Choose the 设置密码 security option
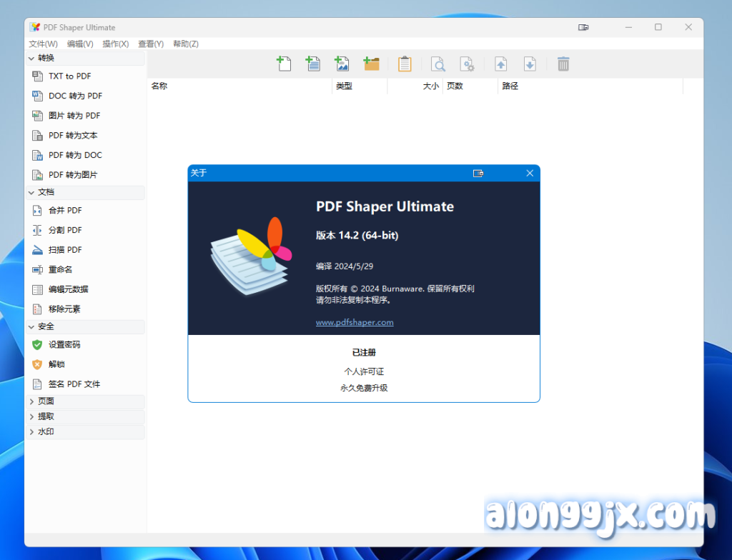 (x=64, y=344)
